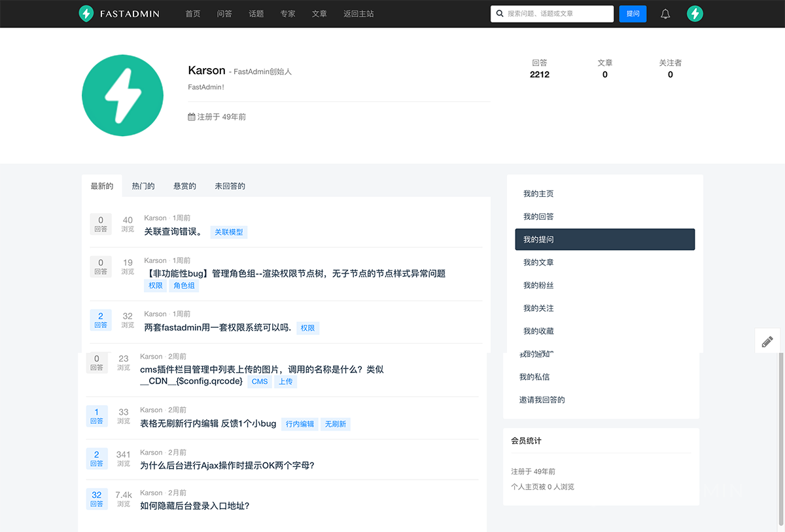Click the 行内编辑 tag
Screen dimensions: 785x532
tap(300, 424)
